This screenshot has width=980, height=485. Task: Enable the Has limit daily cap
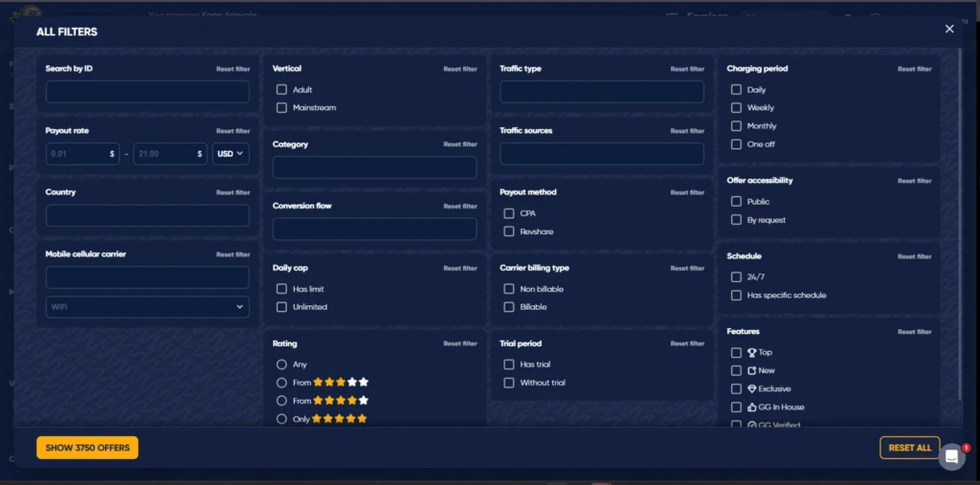282,289
